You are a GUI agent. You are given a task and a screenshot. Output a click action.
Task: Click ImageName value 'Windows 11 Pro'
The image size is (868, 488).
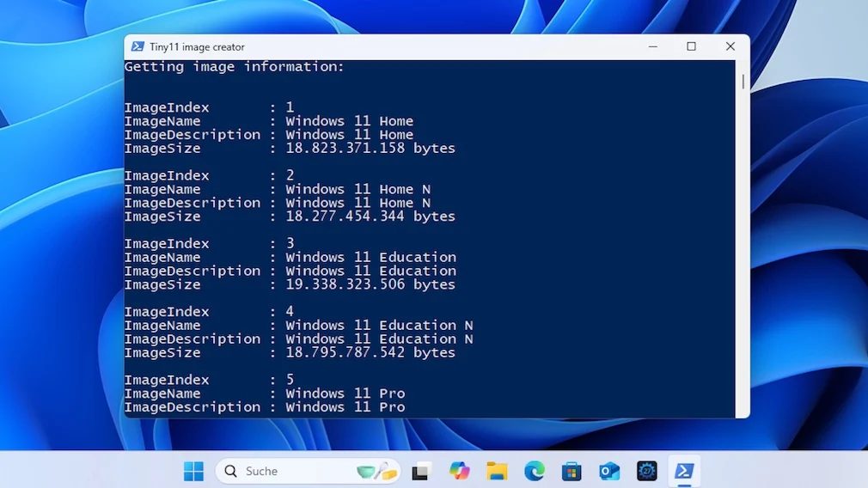tap(345, 393)
